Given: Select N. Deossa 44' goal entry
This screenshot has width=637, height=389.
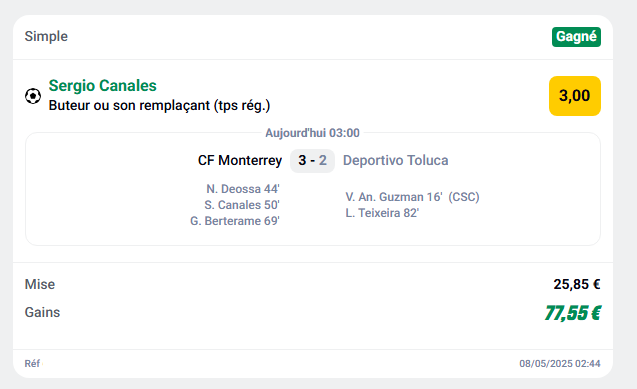Looking at the screenshot, I should coord(243,189).
